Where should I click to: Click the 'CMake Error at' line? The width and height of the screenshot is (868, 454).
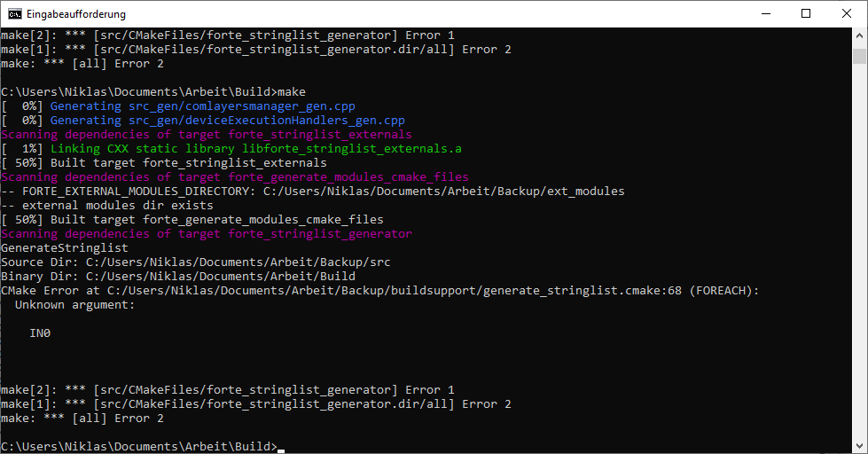pos(379,291)
